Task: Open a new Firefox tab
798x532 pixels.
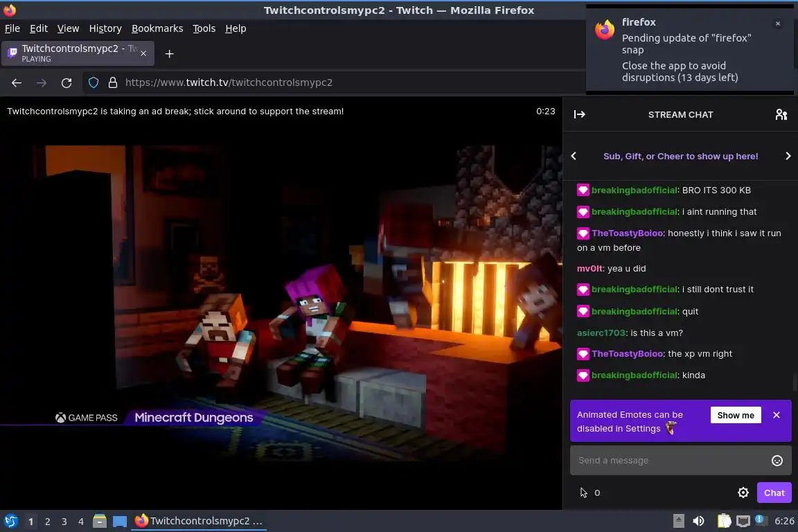Action: 170,53
